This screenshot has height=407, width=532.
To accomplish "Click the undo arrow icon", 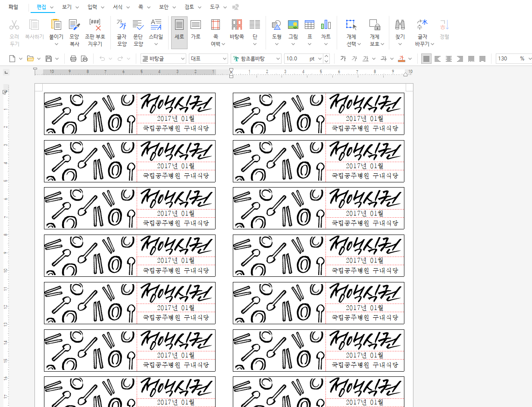I will (x=102, y=59).
